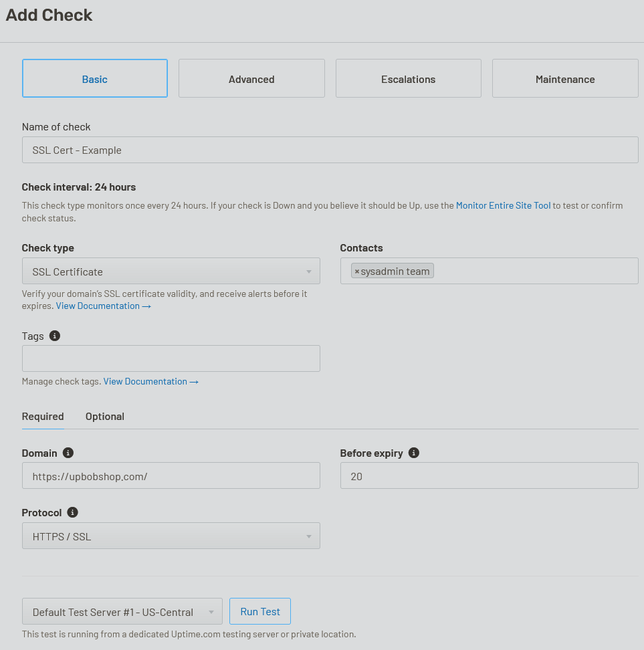The image size is (644, 650).
Task: Select the Maintenance tab
Action: click(x=564, y=78)
